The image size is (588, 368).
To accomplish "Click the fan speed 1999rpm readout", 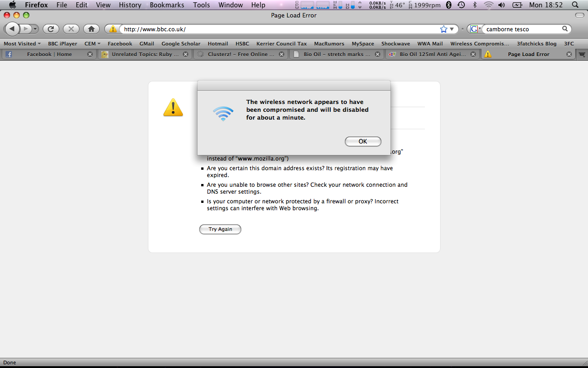I will [x=424, y=5].
